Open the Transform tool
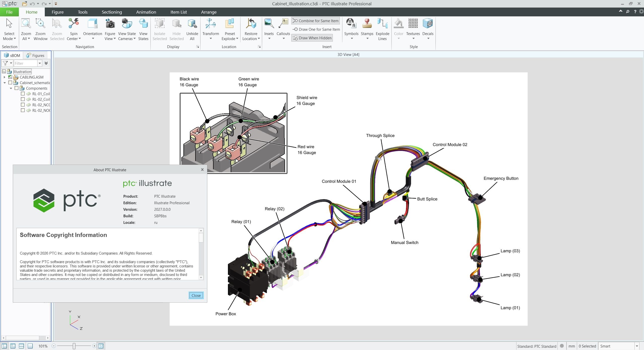 pos(211,29)
